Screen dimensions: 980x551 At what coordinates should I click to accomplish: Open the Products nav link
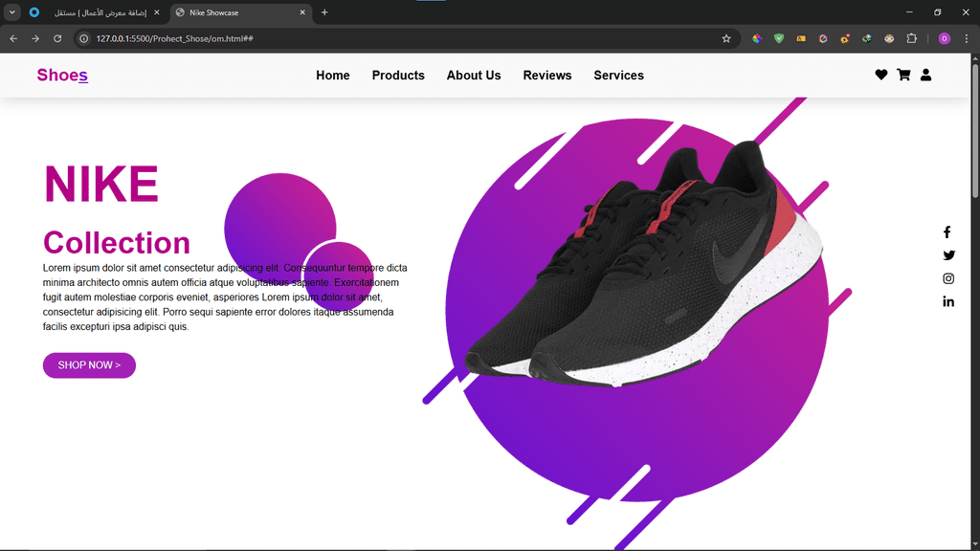tap(398, 76)
